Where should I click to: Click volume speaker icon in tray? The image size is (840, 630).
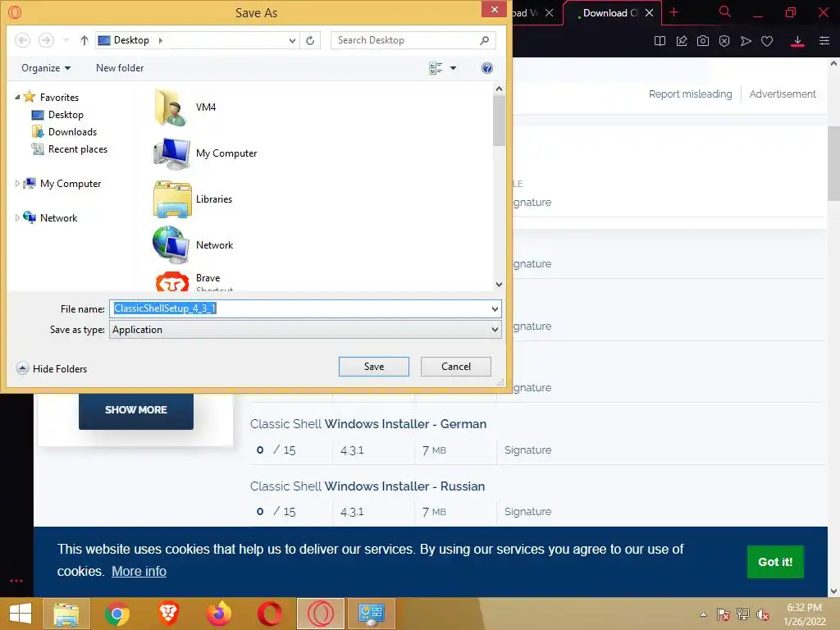coord(762,614)
